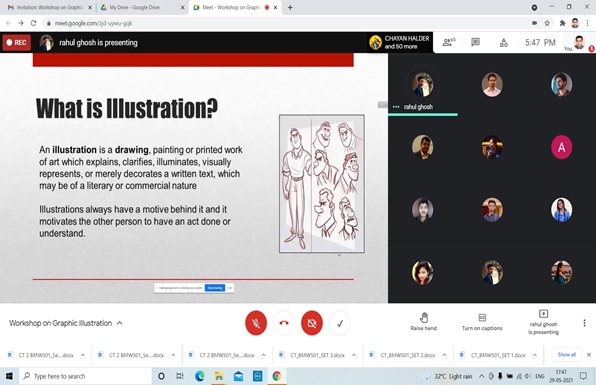
Task: Click the Type here to search box
Action: point(86,376)
